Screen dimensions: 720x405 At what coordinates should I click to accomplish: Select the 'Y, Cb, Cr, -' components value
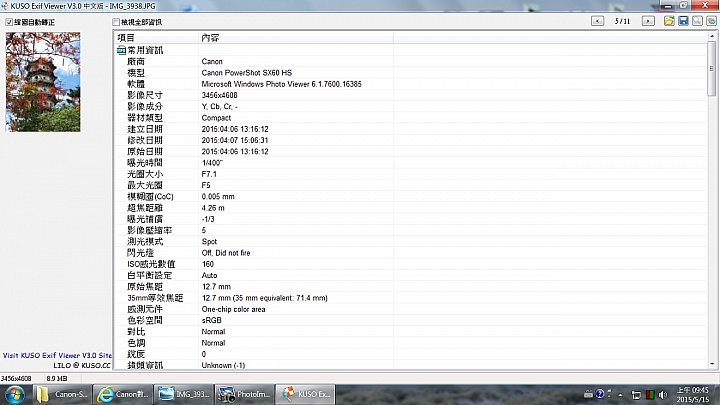click(219, 107)
